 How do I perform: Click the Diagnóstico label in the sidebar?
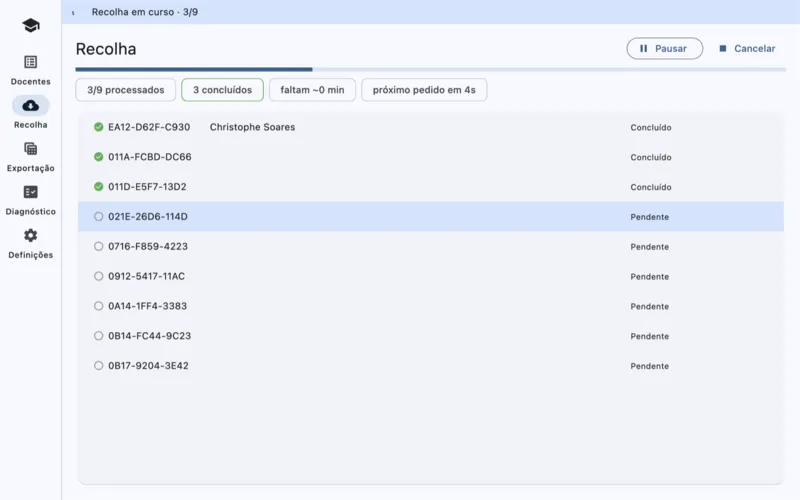pos(31,212)
